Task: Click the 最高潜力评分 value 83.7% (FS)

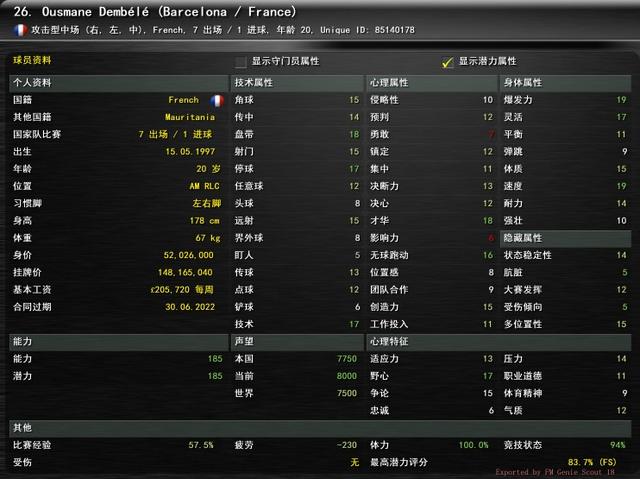Action: pos(592,462)
